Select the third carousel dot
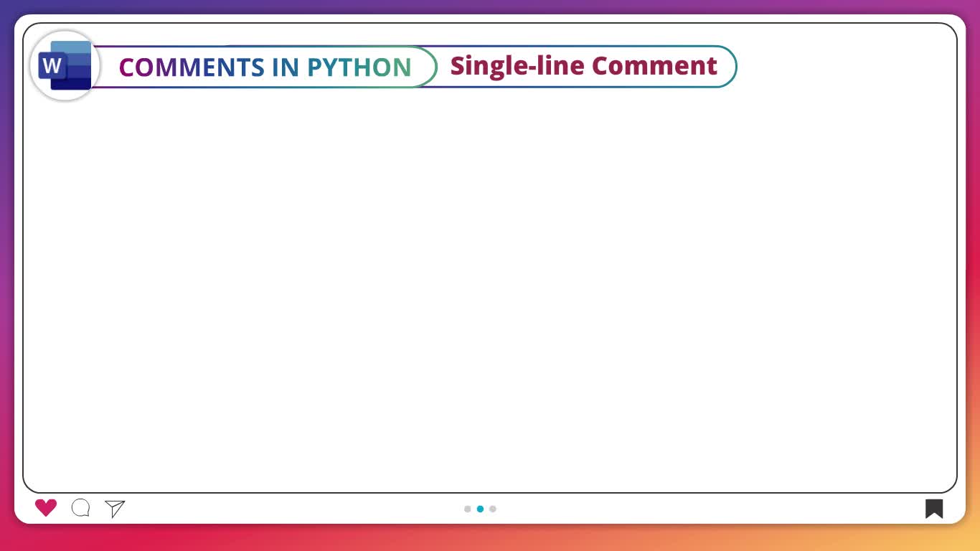980x551 pixels. [x=493, y=509]
